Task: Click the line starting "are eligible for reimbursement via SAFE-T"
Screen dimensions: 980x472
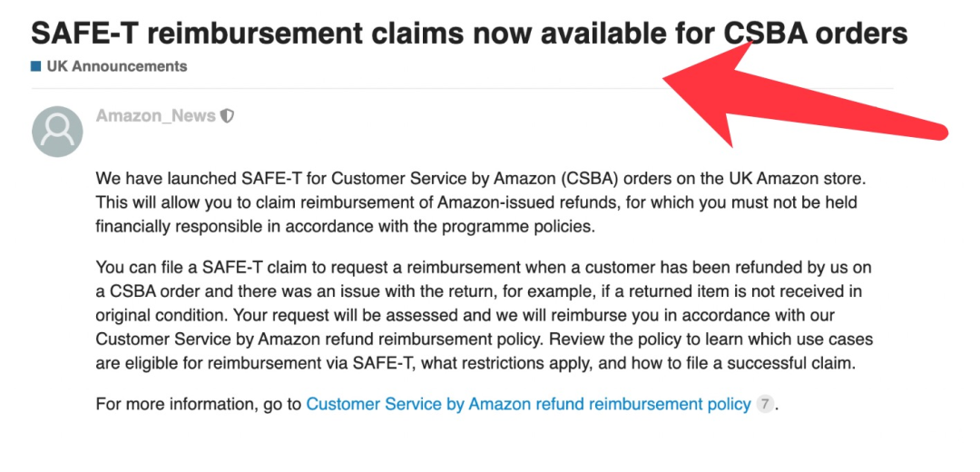Action: tap(475, 363)
